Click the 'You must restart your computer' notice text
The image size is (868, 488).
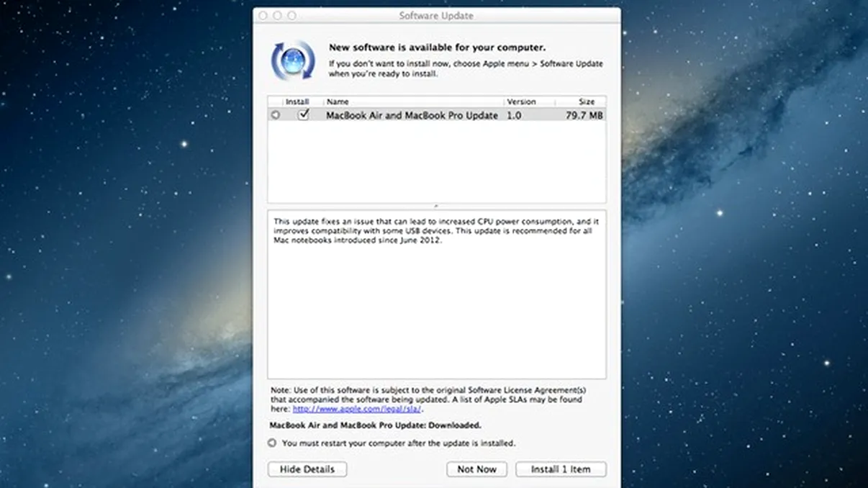point(399,443)
